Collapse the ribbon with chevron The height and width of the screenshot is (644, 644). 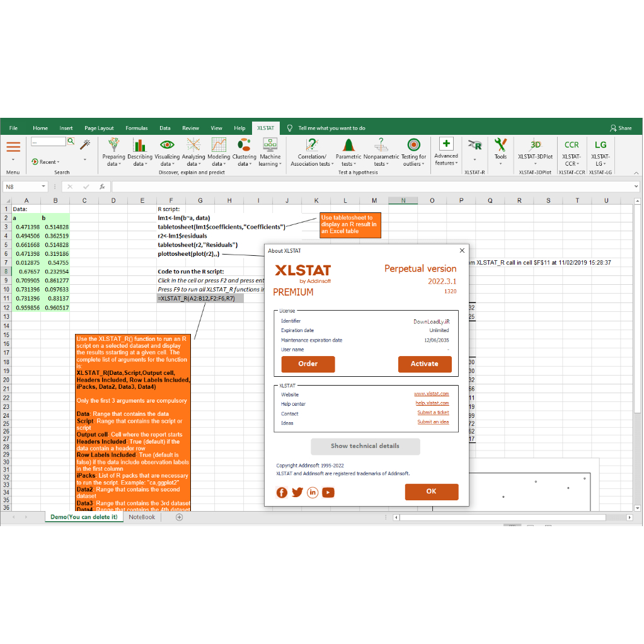[x=636, y=173]
